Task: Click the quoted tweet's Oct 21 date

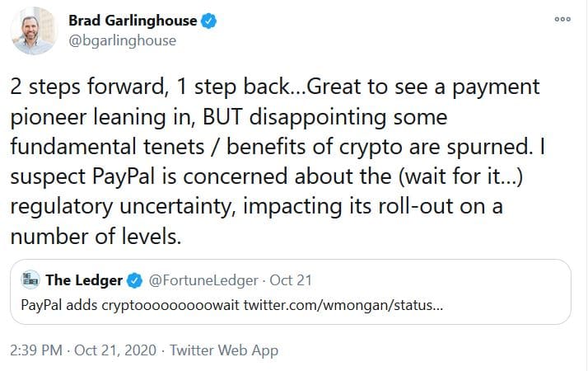Action: coord(288,281)
